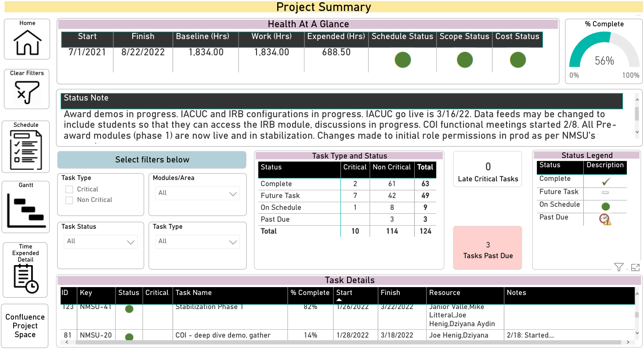Open the Time Expended Detail icon
This screenshot has height=349, width=644.
[26, 279]
